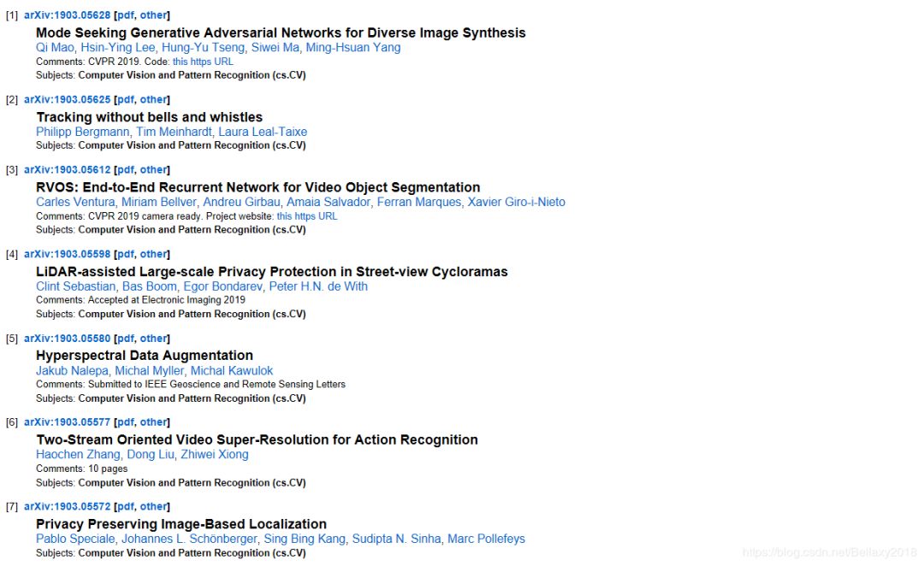This screenshot has height=566, width=924.
Task: Open pdf for arXiv:1903.05580
Action: click(125, 339)
